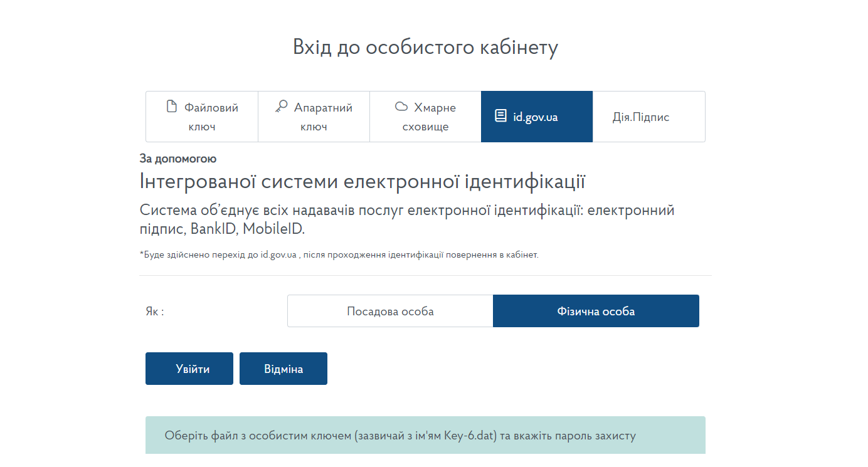This screenshot has width=868, height=467.
Task: Click the key icon on Апаратний ключ tab
Action: (x=282, y=106)
